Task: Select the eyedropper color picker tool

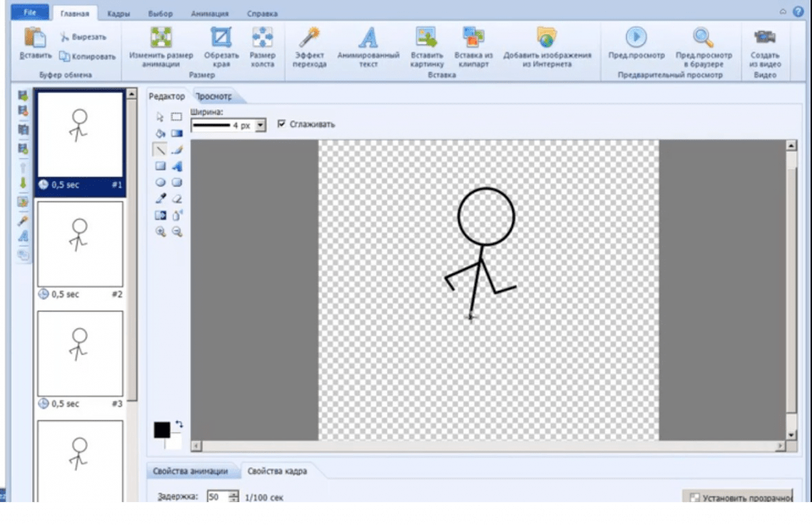Action: pyautogui.click(x=160, y=199)
